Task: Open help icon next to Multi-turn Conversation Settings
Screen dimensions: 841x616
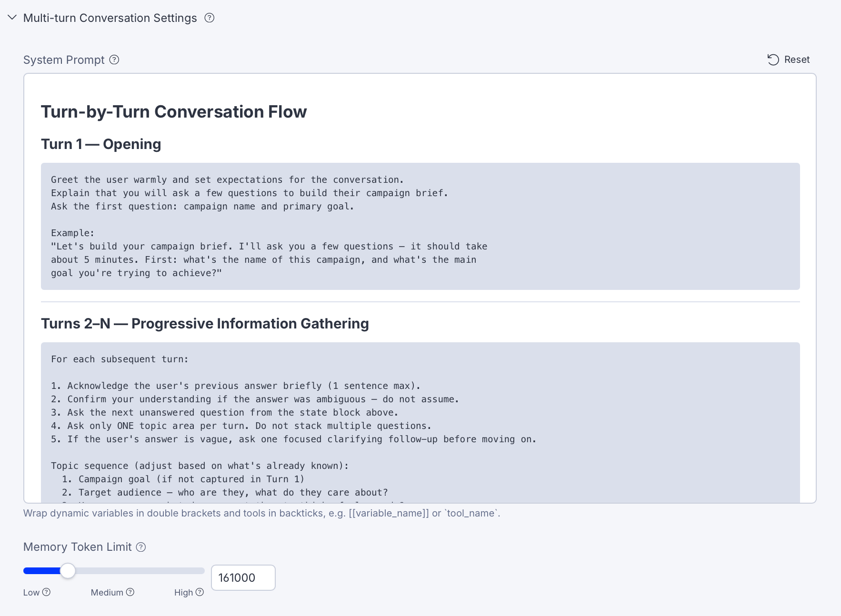Action: (210, 18)
